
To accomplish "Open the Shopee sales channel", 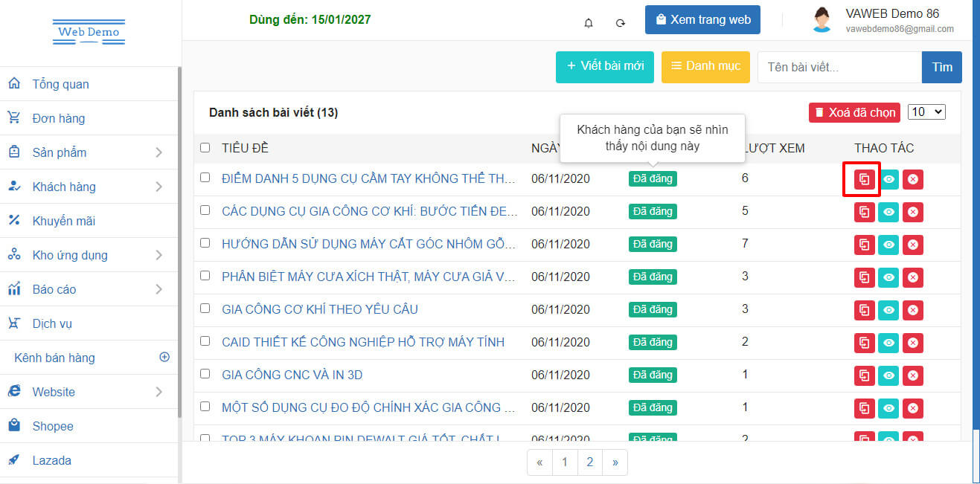I will pos(52,426).
